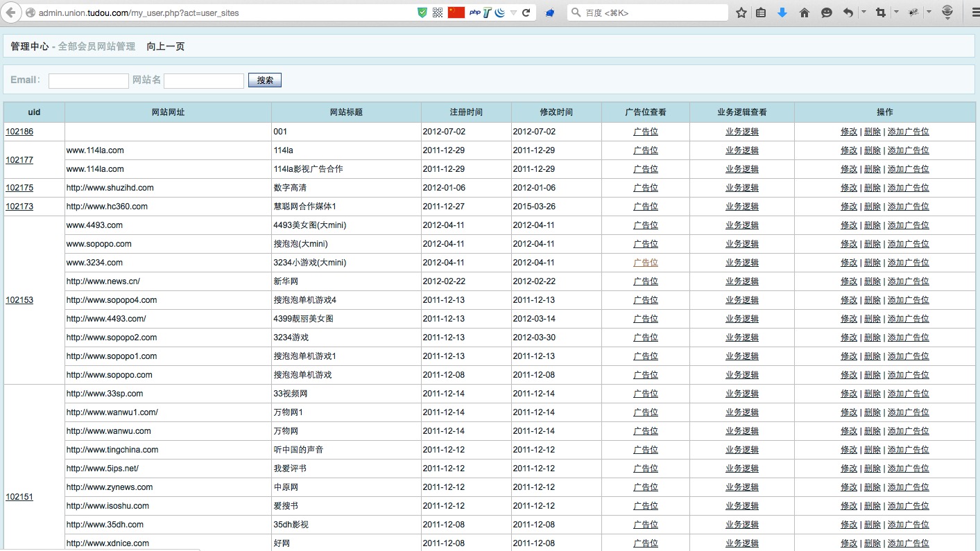Viewport: 980px width, 551px height.
Task: Click 业务逻辑 link for 新华网 row
Action: (x=742, y=281)
